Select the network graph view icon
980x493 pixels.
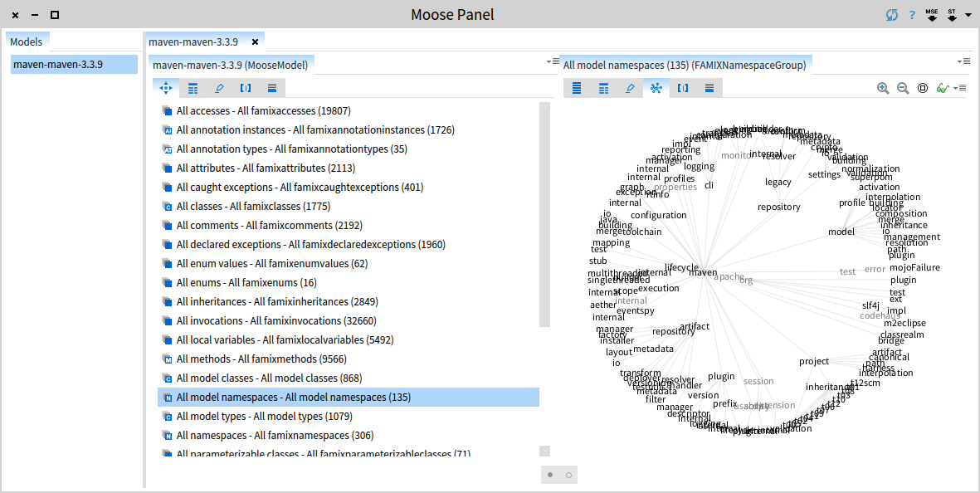tap(656, 88)
